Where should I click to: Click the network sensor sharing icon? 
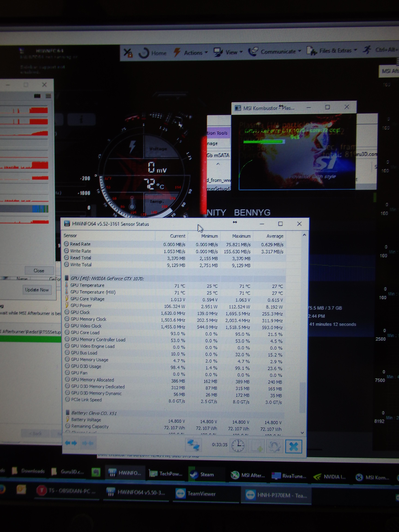pyautogui.click(x=193, y=445)
